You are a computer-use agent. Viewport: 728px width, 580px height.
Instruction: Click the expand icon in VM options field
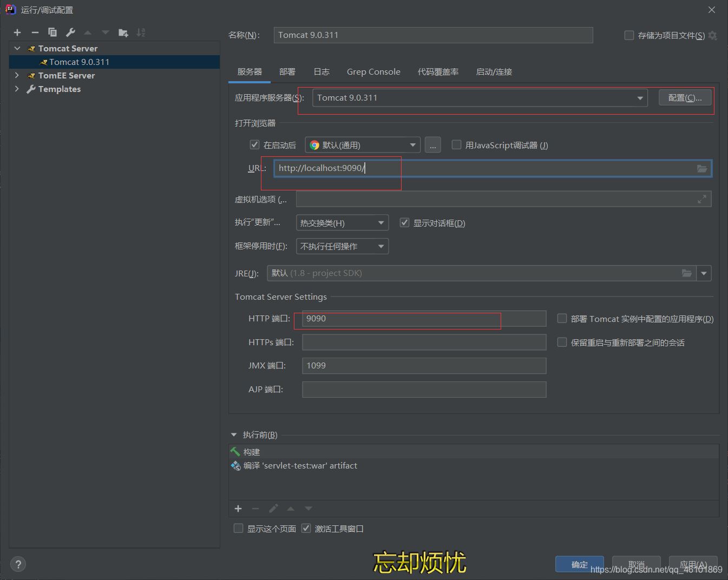(x=702, y=199)
